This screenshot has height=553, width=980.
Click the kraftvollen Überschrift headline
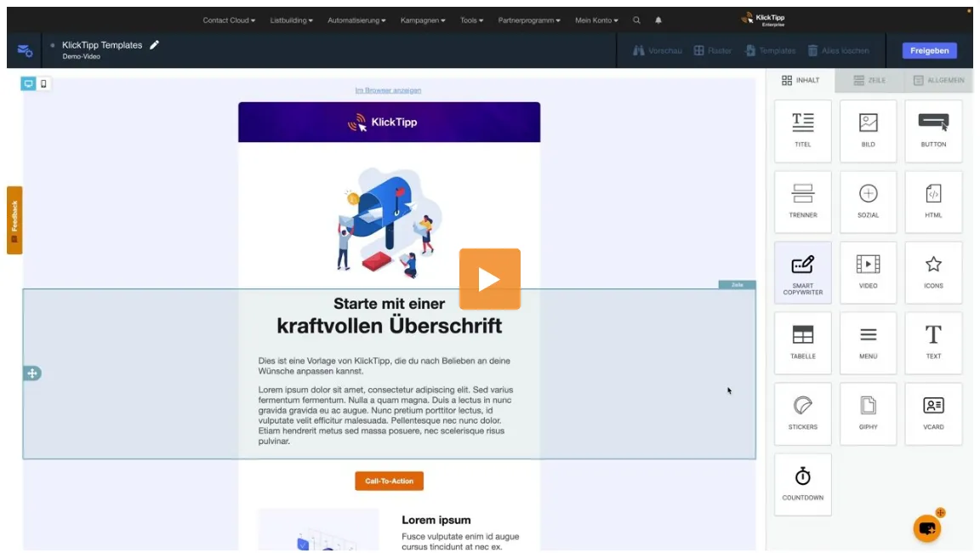coord(390,326)
